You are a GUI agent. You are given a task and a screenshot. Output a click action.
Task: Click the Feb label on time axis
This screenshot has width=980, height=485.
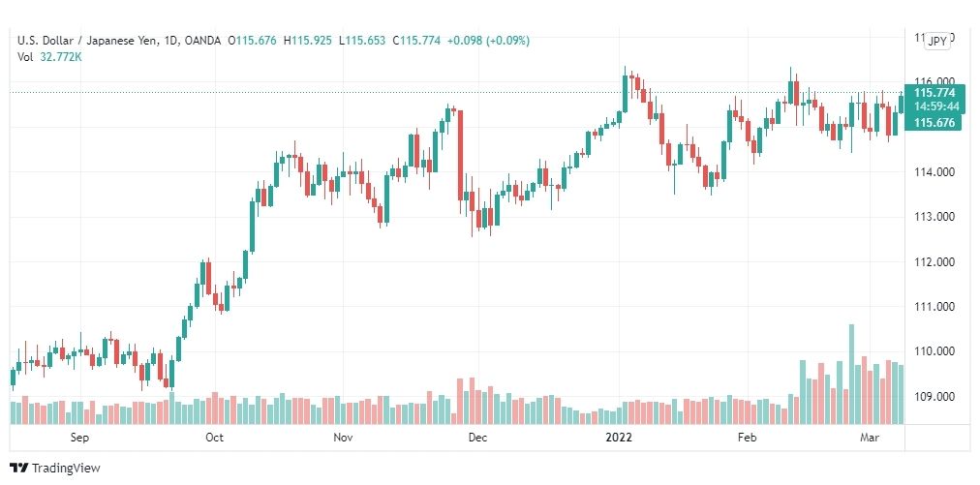(x=747, y=438)
